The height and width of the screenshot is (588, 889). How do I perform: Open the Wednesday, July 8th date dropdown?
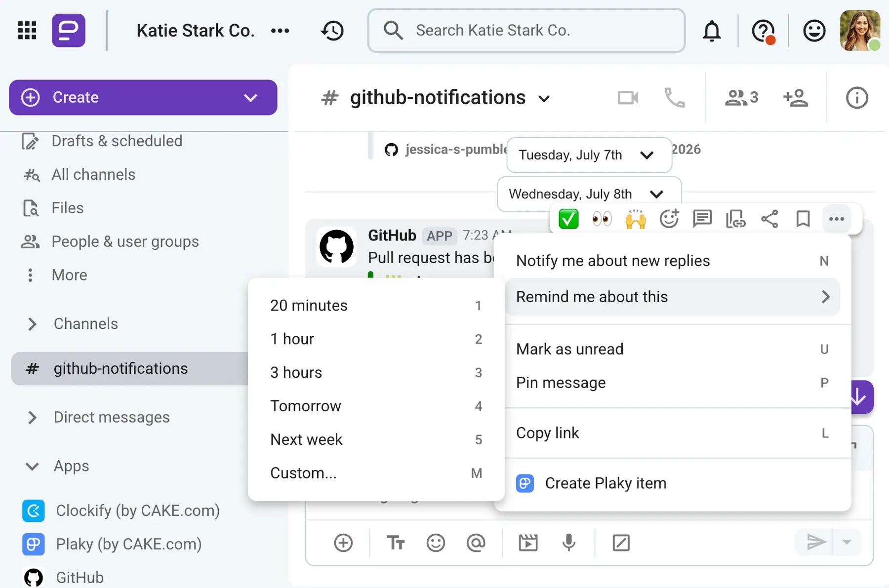click(589, 194)
